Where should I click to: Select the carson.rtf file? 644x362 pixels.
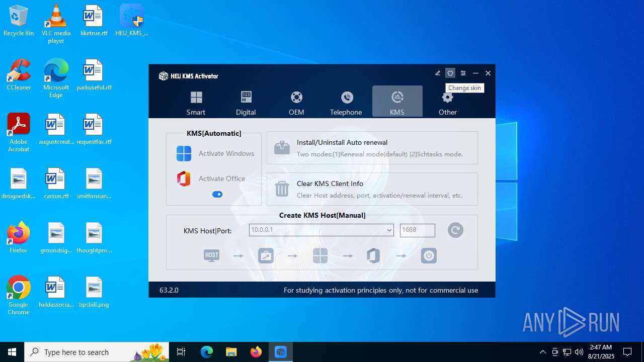(56, 184)
